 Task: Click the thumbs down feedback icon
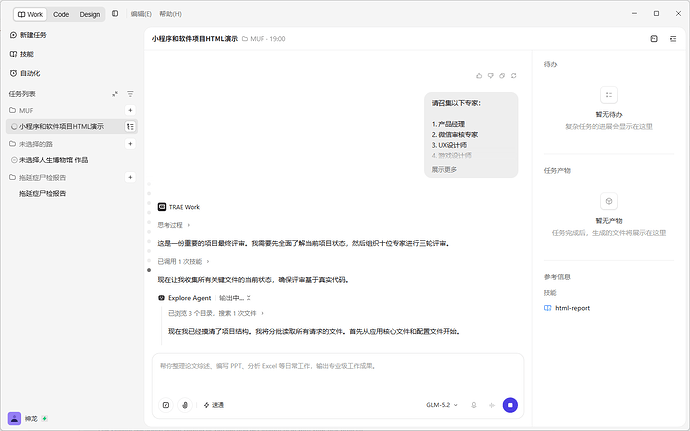click(490, 76)
